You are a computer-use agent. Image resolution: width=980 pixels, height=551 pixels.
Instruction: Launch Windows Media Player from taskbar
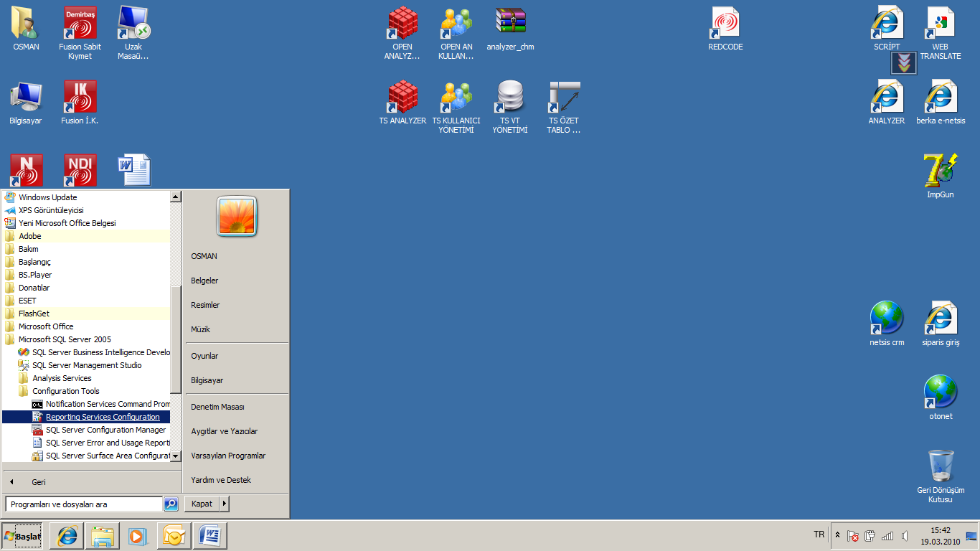pos(136,536)
